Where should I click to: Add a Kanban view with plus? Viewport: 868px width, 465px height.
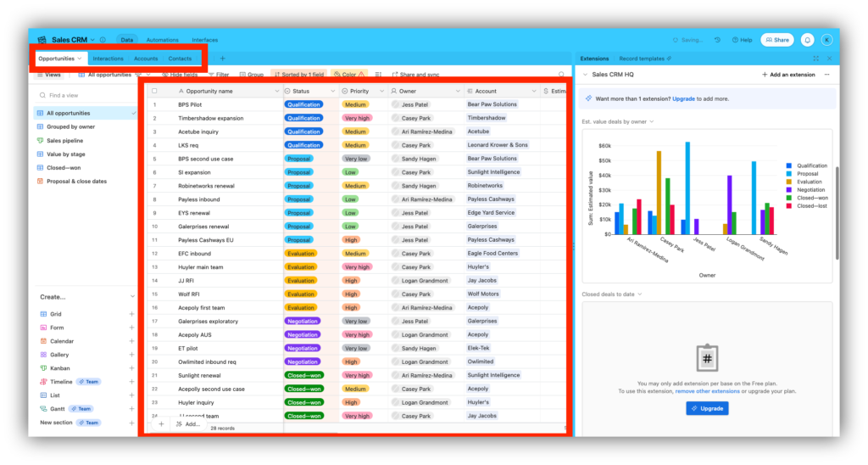pos(131,368)
